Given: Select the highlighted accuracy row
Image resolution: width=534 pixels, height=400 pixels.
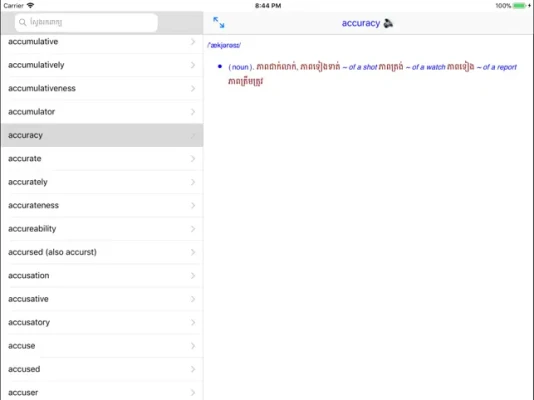Looking at the screenshot, I should 102,135.
